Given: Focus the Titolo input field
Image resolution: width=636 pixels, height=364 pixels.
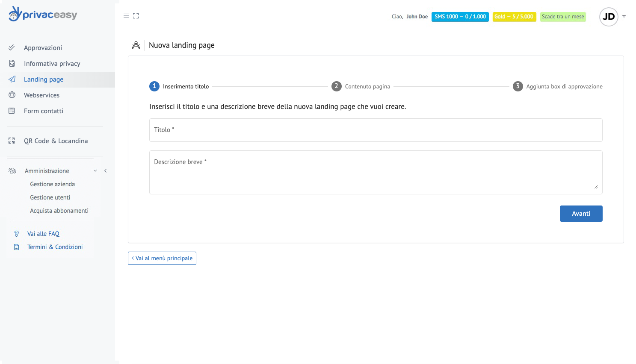Looking at the screenshot, I should [376, 130].
